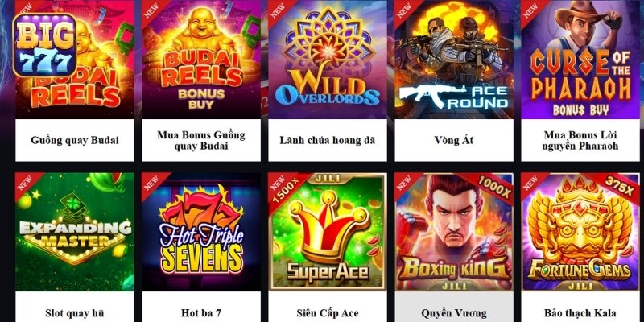Open the Budai Reels Bonus Buy game thumbnail
This screenshot has width=644, height=322.
(x=201, y=60)
